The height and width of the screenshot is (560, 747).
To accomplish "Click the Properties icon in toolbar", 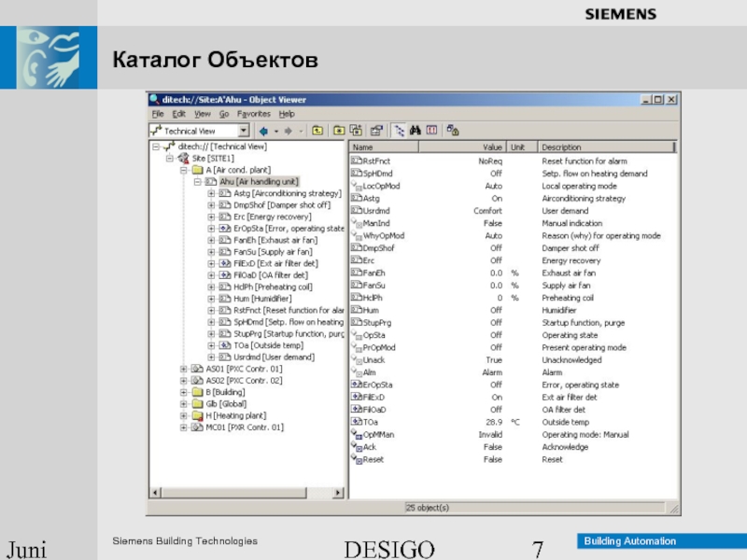I will point(376,132).
